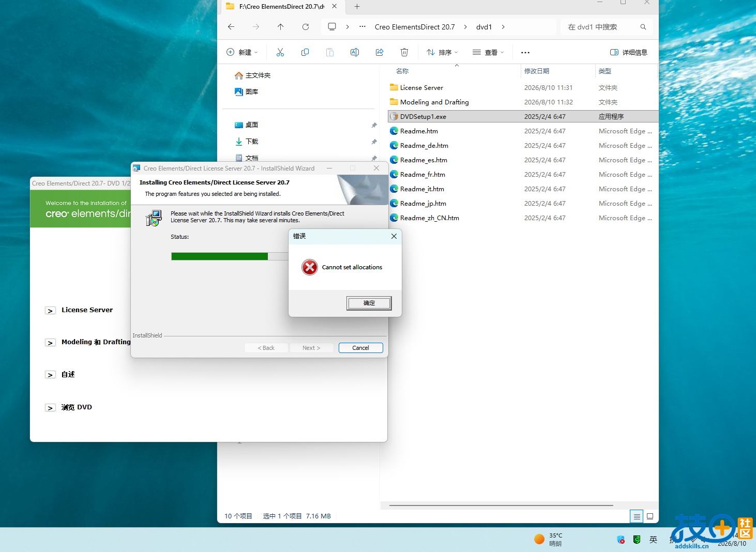This screenshot has height=552, width=756.
Task: Click the License Server folder icon
Action: click(394, 87)
